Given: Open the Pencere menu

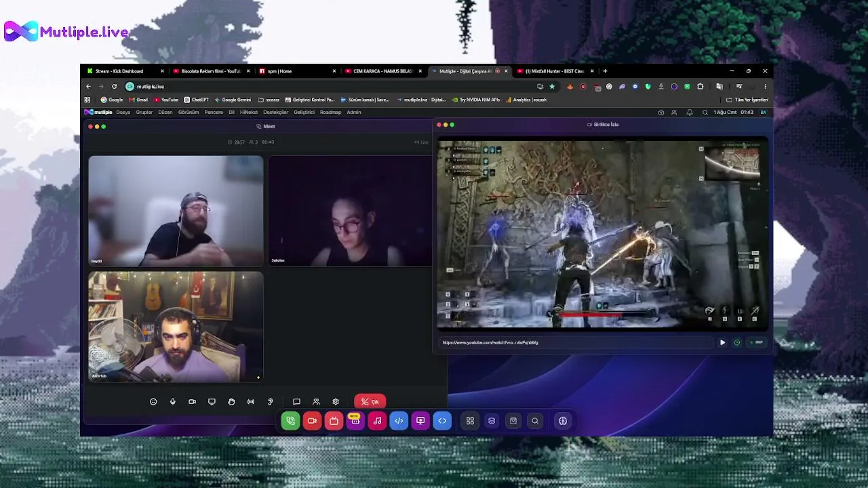Looking at the screenshot, I should [x=214, y=113].
